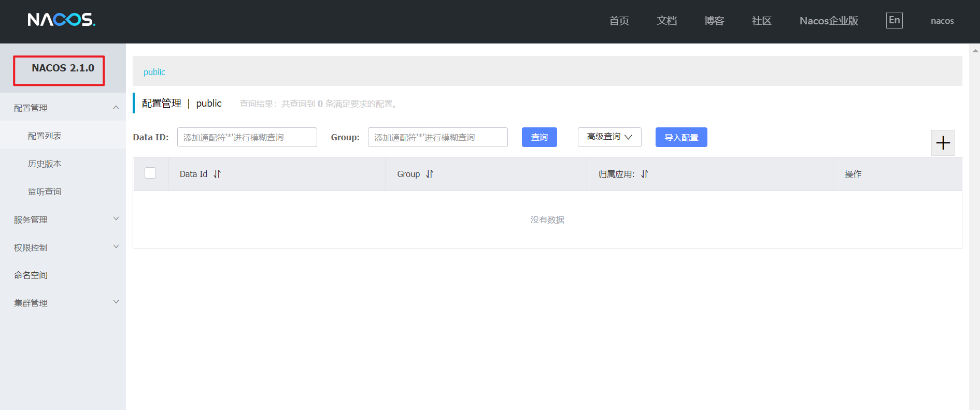Click the 查询 search button
The width and height of the screenshot is (980, 410).
539,137
